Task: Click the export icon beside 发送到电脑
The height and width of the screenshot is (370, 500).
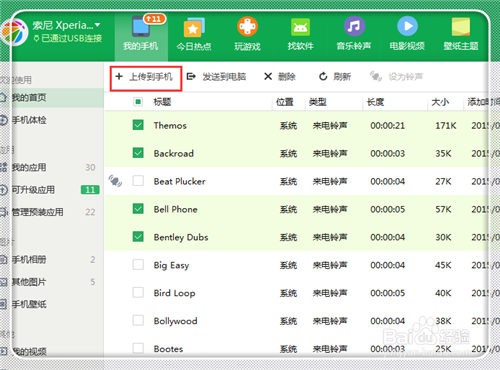Action: click(191, 77)
